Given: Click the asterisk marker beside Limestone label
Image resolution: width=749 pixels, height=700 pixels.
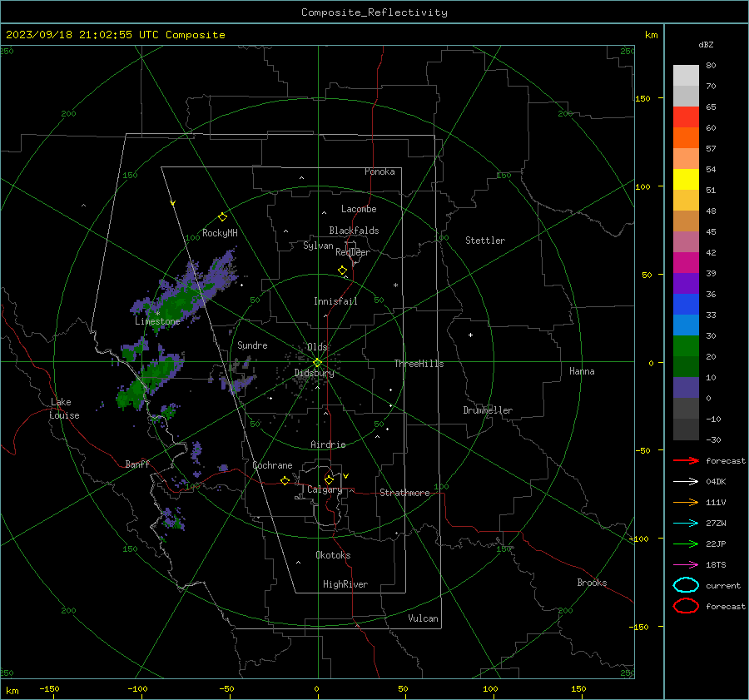Looking at the screenshot, I should click(157, 314).
